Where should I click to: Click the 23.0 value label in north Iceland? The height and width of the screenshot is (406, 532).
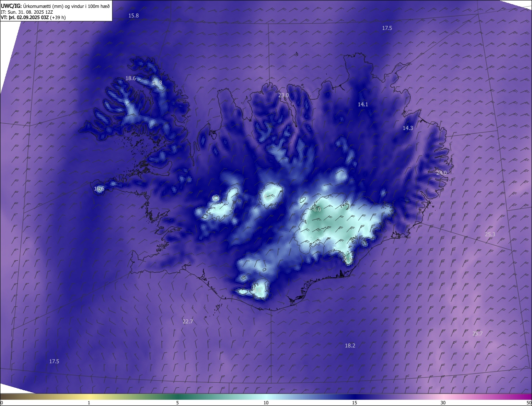[283, 95]
